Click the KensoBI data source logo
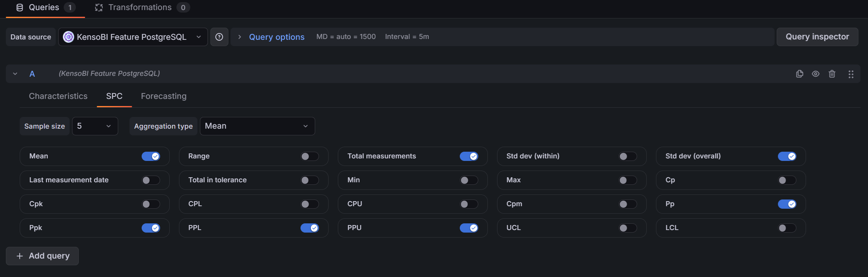868x277 pixels. (68, 37)
